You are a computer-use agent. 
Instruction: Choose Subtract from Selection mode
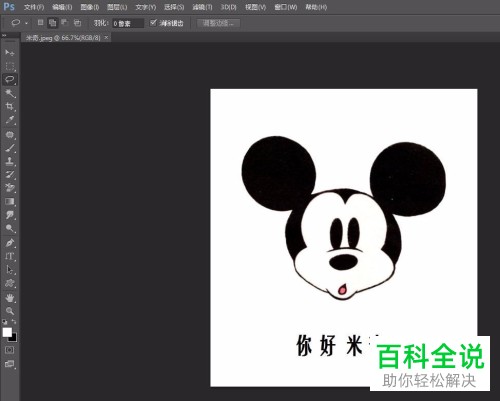[64, 23]
